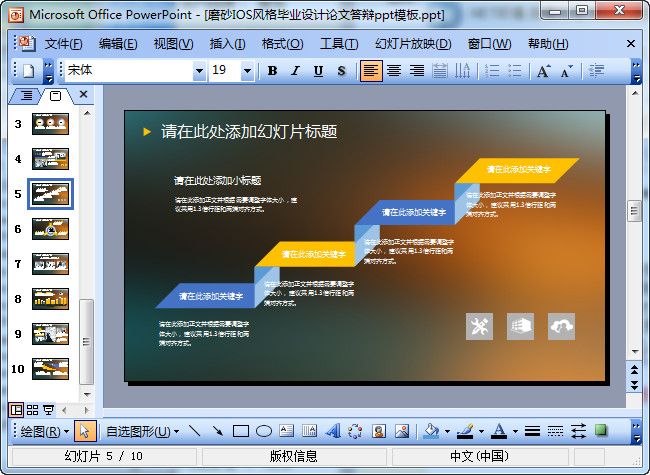Open the 自选图形(U) AutoShapes menu
The height and width of the screenshot is (475, 650).
click(x=142, y=431)
